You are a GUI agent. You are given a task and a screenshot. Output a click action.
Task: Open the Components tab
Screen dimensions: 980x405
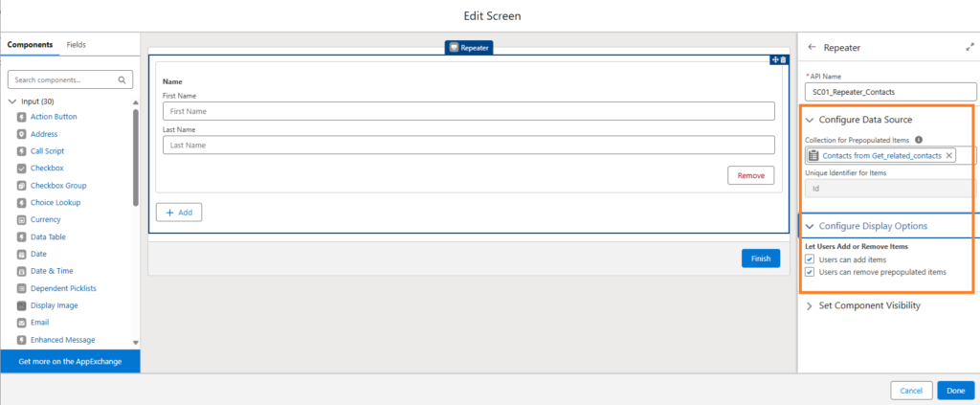(30, 45)
